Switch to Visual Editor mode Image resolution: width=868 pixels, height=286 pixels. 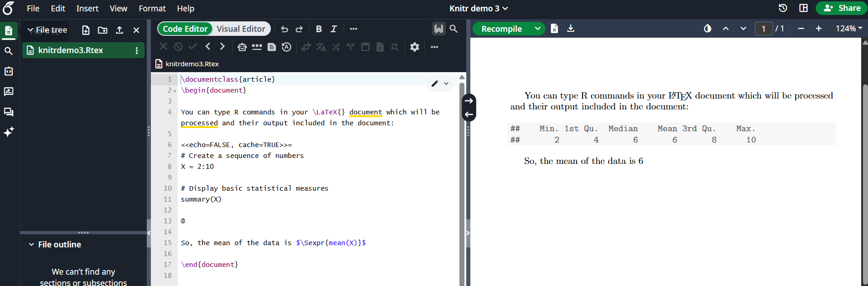(241, 29)
